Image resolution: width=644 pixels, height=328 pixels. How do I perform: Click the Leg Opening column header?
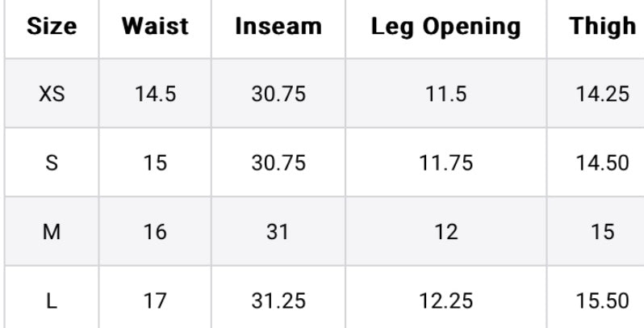445,27
